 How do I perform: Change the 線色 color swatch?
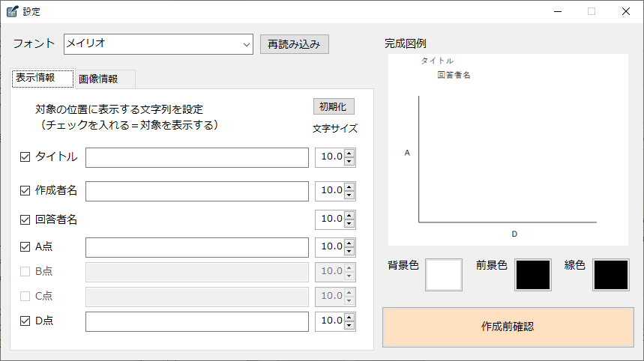tap(611, 275)
